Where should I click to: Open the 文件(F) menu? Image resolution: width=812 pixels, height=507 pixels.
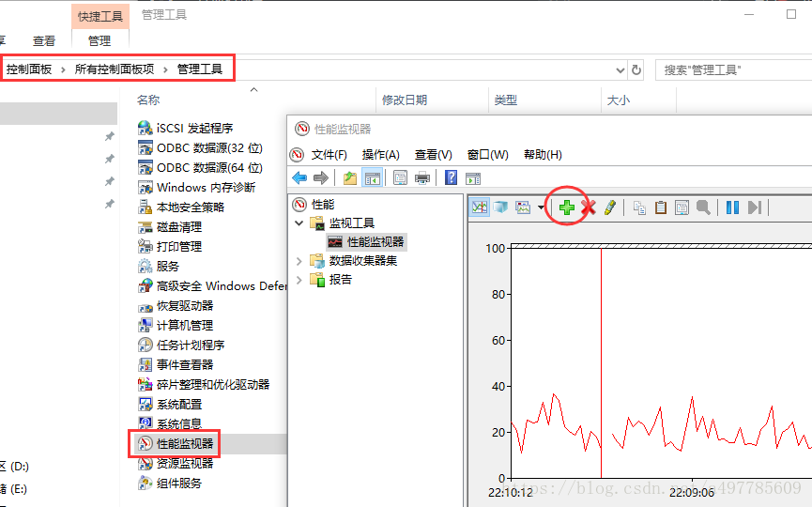[x=329, y=154]
